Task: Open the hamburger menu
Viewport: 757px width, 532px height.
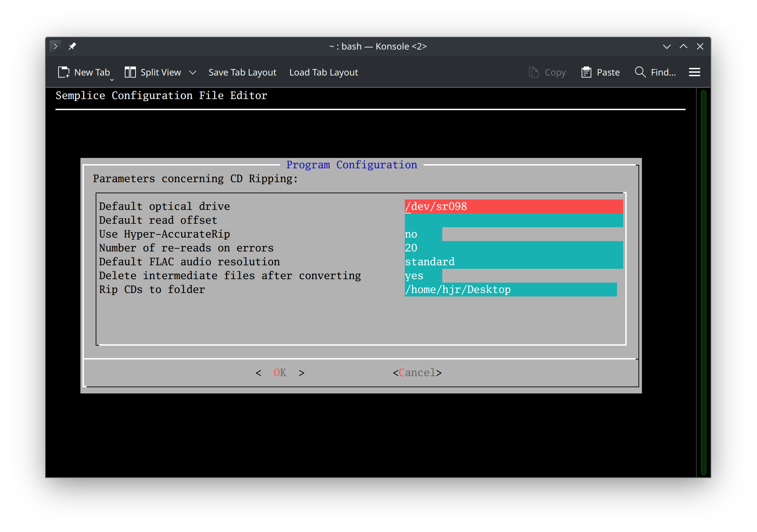Action: (x=694, y=72)
